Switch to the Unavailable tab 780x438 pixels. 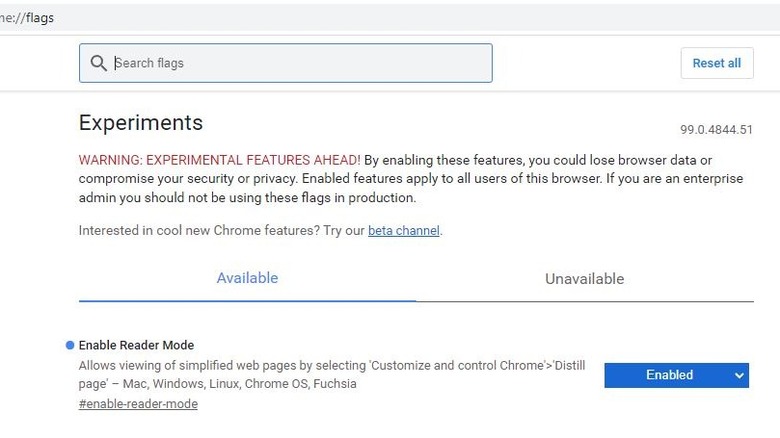pyautogui.click(x=584, y=279)
